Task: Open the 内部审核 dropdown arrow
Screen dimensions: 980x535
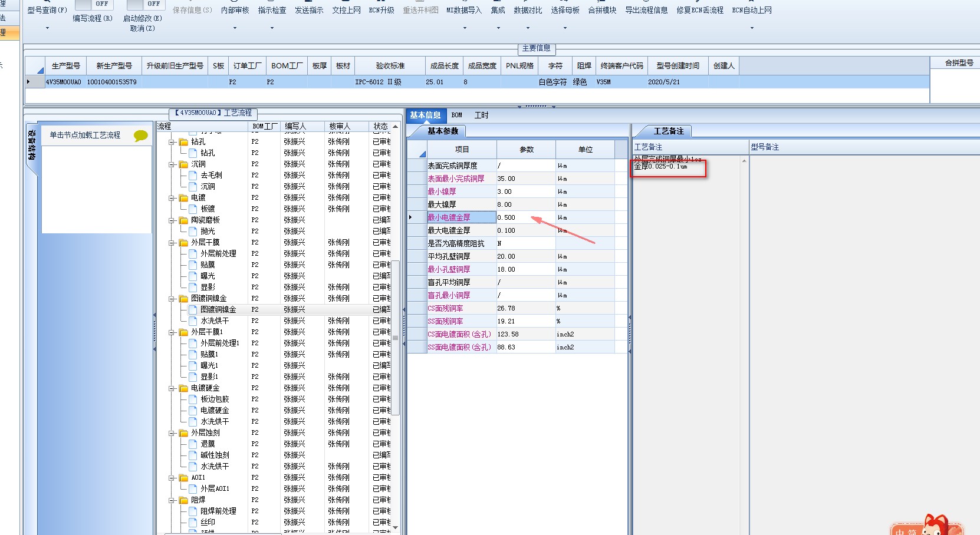Action: (235, 28)
